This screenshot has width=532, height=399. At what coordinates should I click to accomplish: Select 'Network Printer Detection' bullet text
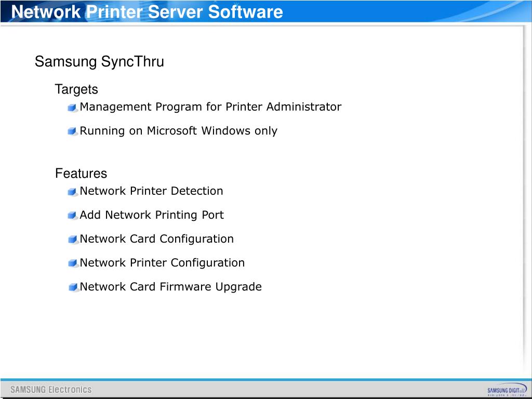coord(151,191)
